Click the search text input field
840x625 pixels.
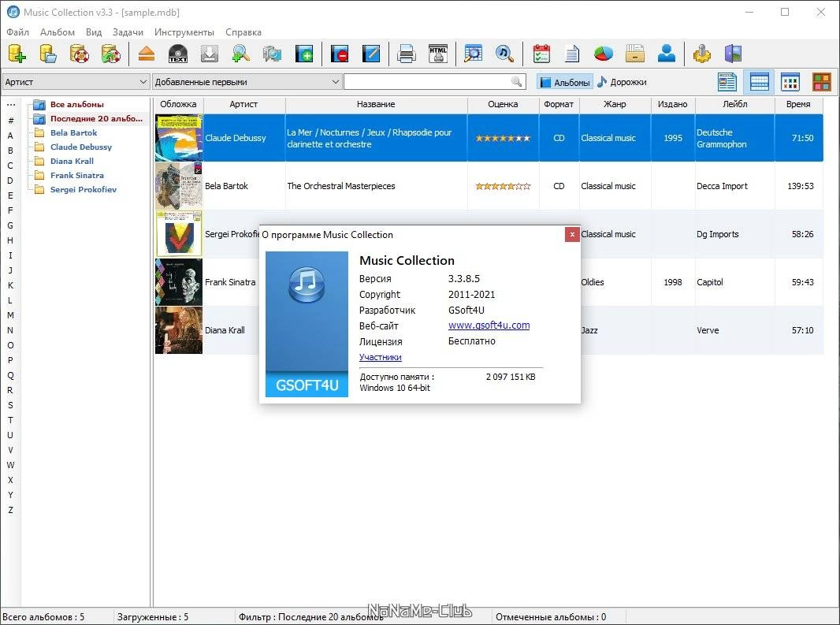(428, 82)
